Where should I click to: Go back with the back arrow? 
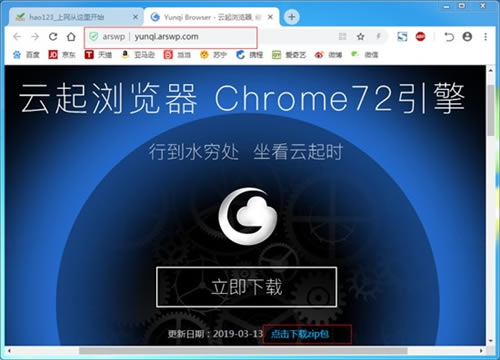coord(17,36)
